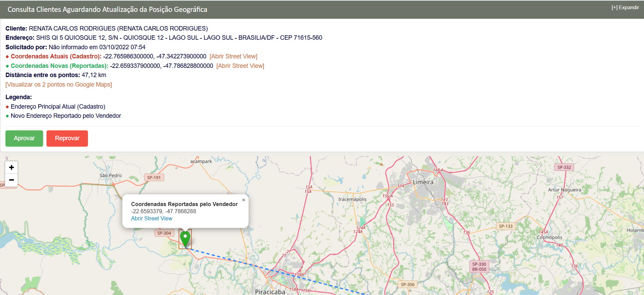This screenshot has height=295, width=644.
Task: Reject the update with Reprovar button
Action: [67, 139]
